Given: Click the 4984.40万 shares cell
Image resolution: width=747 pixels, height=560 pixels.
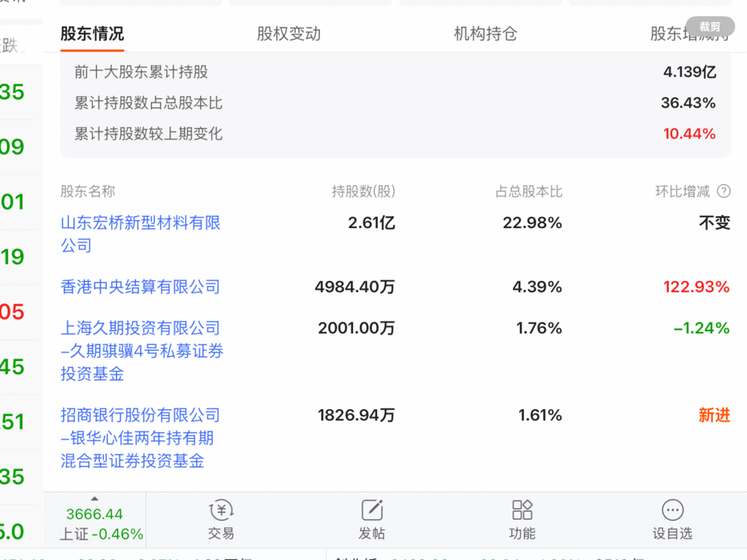Looking at the screenshot, I should pos(355,287).
